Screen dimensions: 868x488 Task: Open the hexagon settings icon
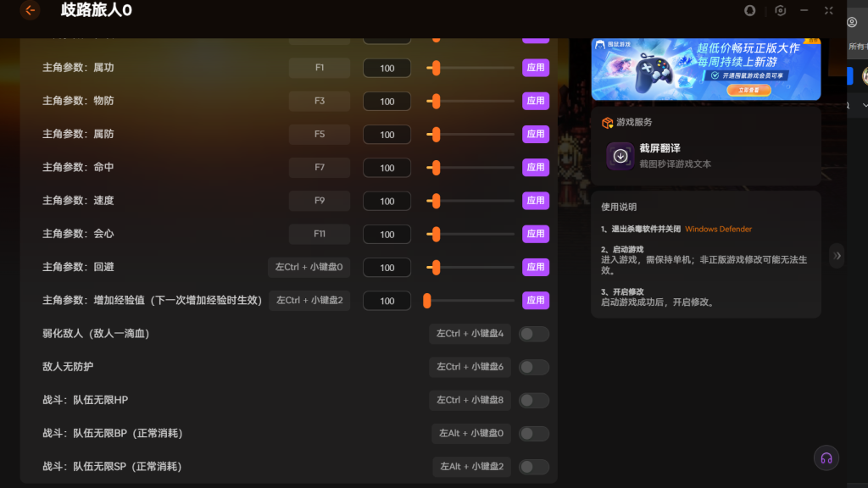point(780,10)
